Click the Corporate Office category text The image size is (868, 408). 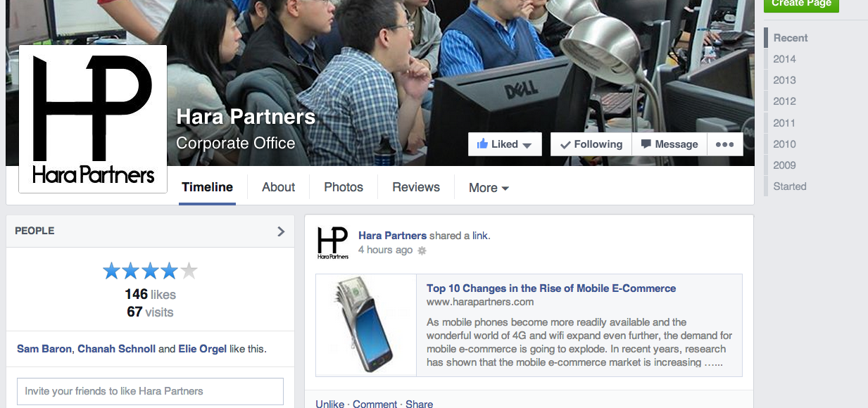click(x=236, y=144)
